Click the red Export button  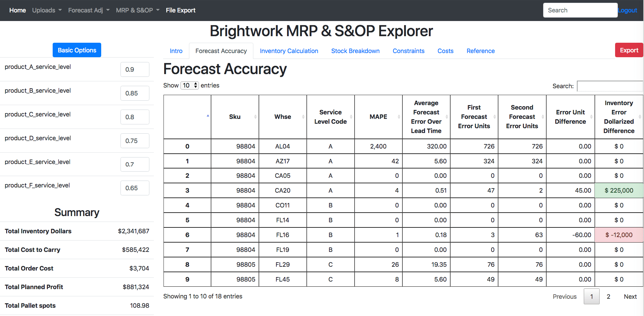(x=629, y=50)
